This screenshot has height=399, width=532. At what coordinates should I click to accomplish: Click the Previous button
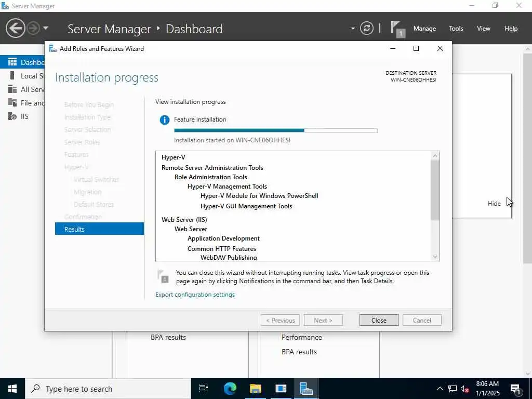pos(280,320)
